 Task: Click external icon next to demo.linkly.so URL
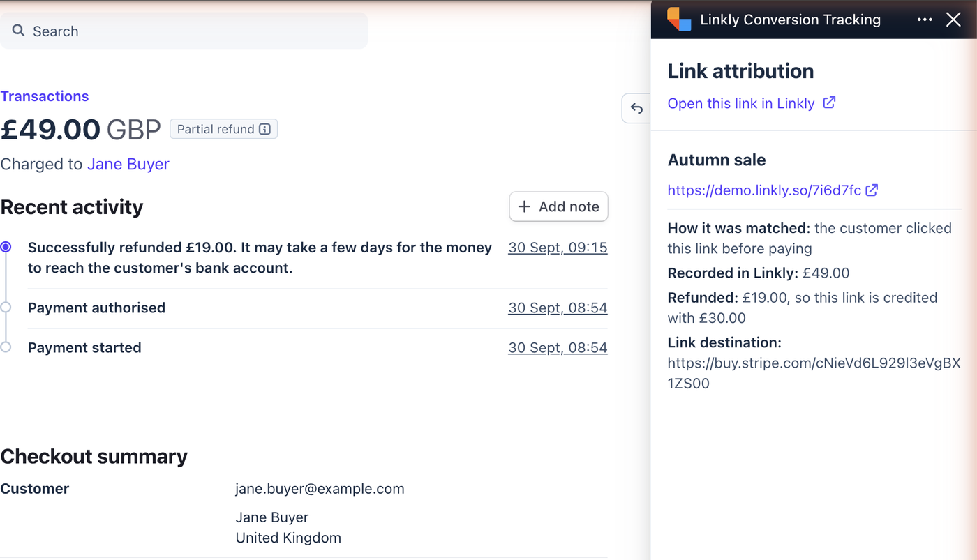[x=872, y=190]
